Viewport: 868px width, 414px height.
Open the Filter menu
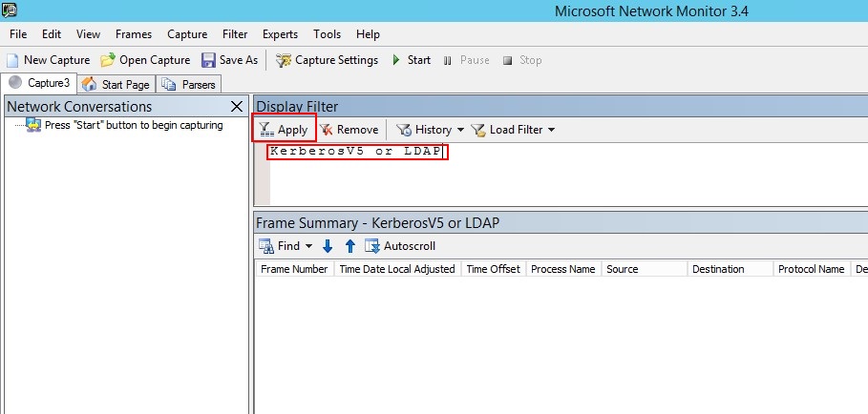tap(235, 34)
